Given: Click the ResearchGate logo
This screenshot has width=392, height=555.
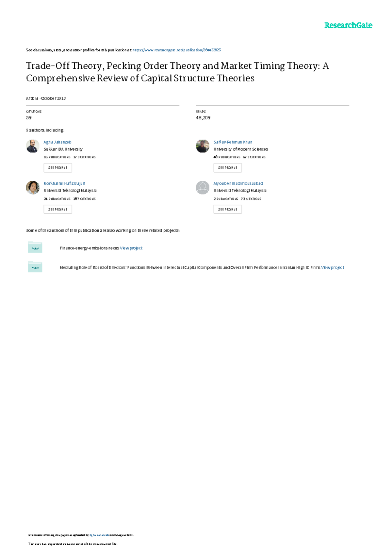Looking at the screenshot, I should pos(348,26).
